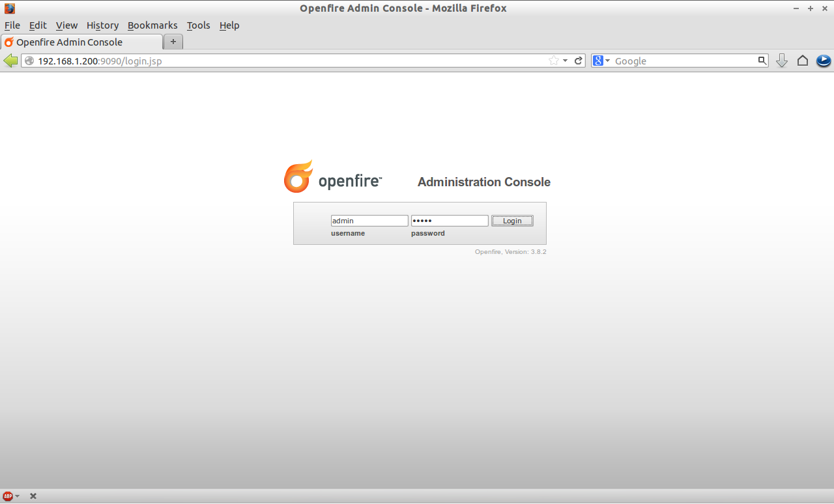This screenshot has height=504, width=834.
Task: Go to the home page icon
Action: (x=803, y=61)
